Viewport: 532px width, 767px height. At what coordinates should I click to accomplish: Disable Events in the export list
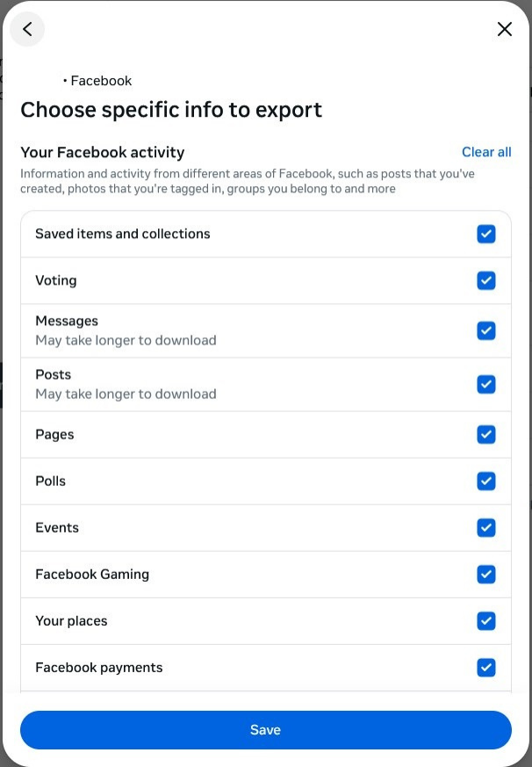click(486, 527)
